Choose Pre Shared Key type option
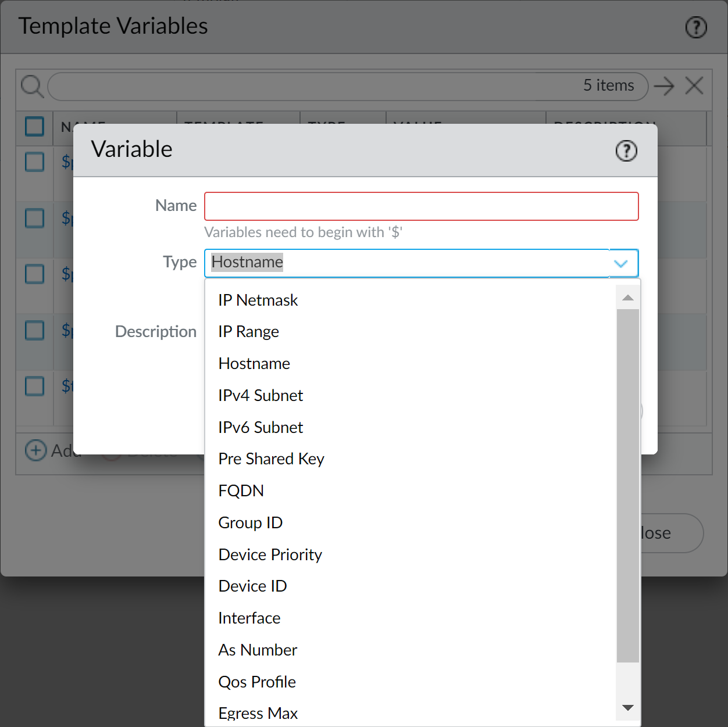 click(271, 459)
